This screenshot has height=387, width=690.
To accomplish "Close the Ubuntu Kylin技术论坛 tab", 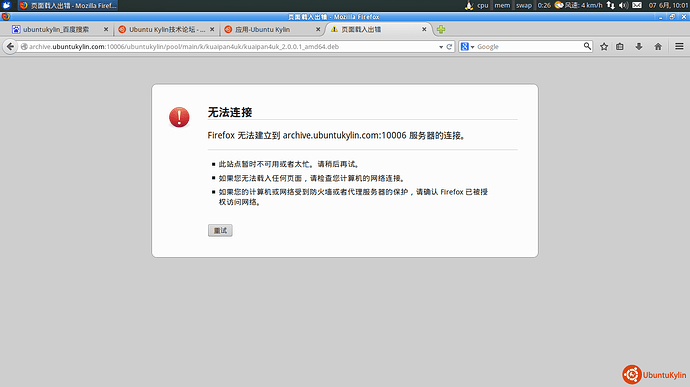I will [212, 29].
